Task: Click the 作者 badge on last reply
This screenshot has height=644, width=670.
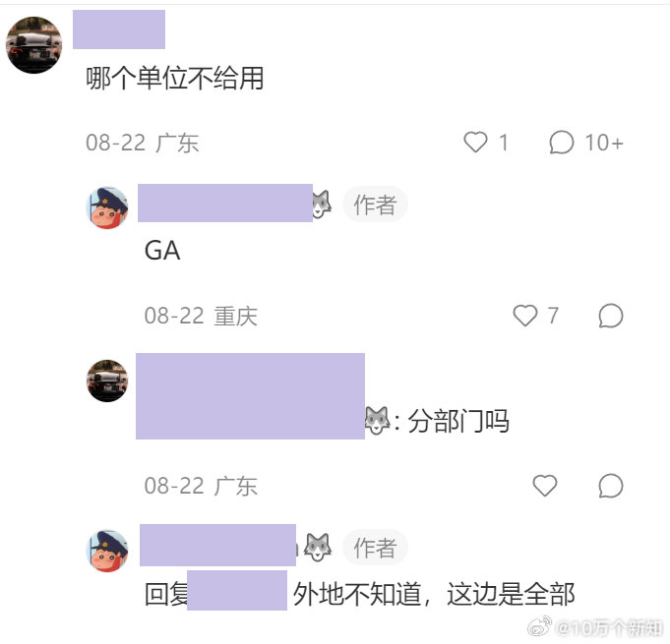Action: [375, 547]
